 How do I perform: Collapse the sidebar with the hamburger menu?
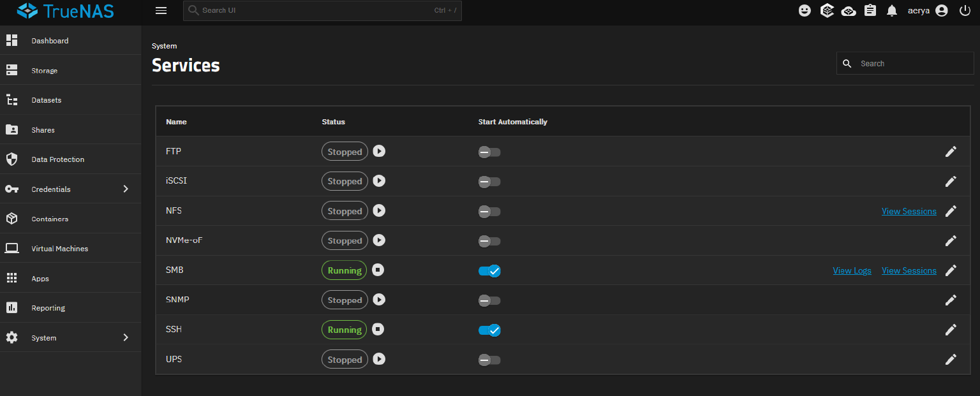click(x=161, y=10)
